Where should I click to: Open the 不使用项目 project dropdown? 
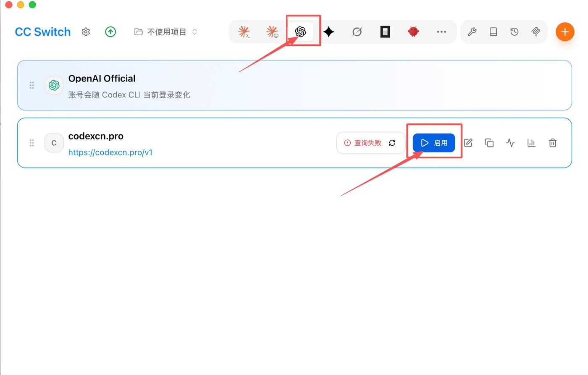click(x=165, y=32)
